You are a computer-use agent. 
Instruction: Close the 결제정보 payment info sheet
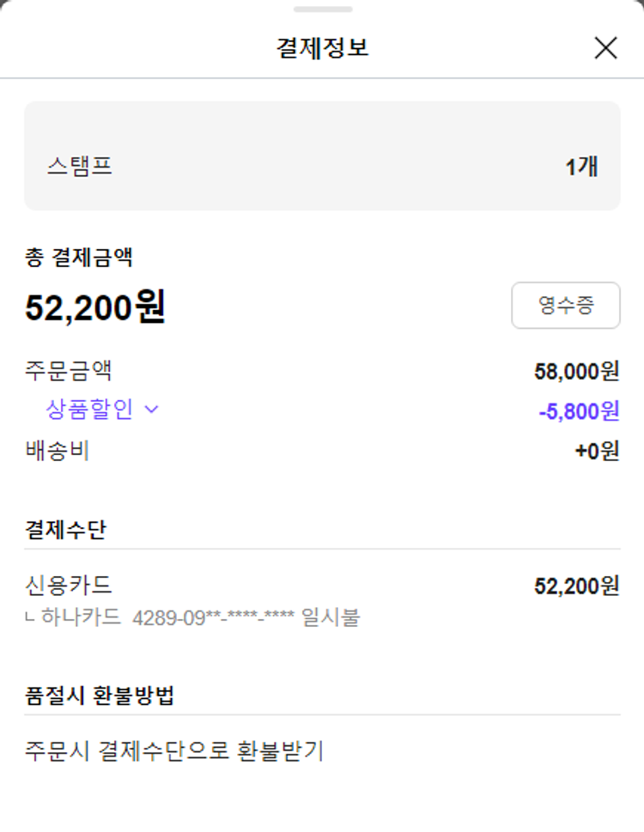(605, 48)
